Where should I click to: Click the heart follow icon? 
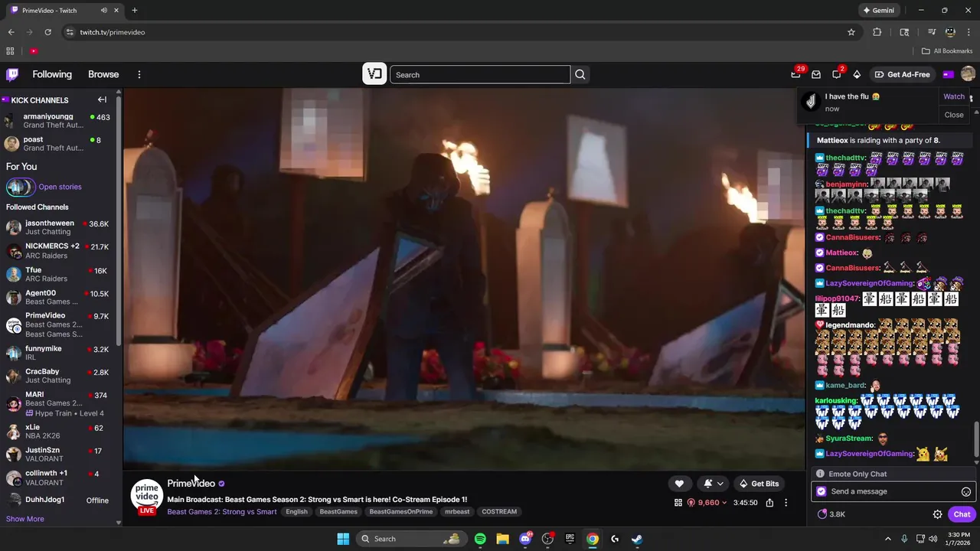(679, 484)
